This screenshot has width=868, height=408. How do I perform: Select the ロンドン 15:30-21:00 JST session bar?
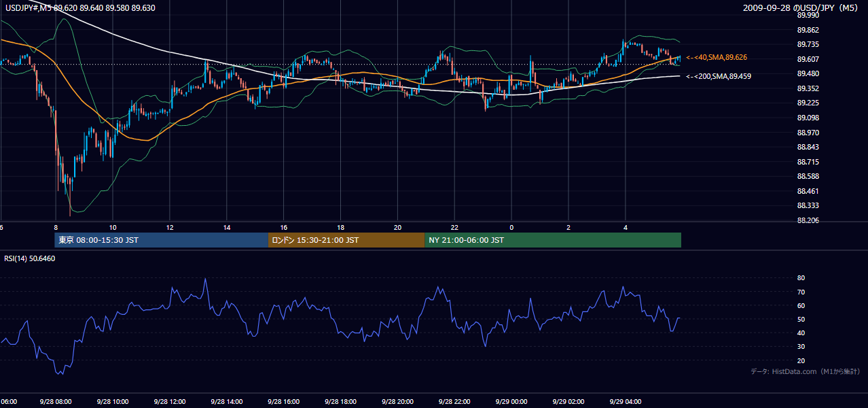pos(346,240)
